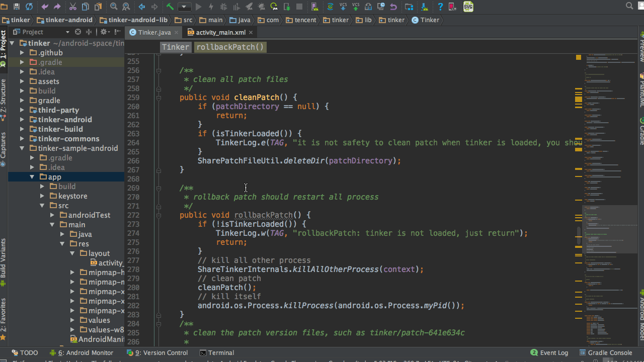644x362 pixels.
Task: Click the Make Project hammer icon
Action: pos(170,7)
